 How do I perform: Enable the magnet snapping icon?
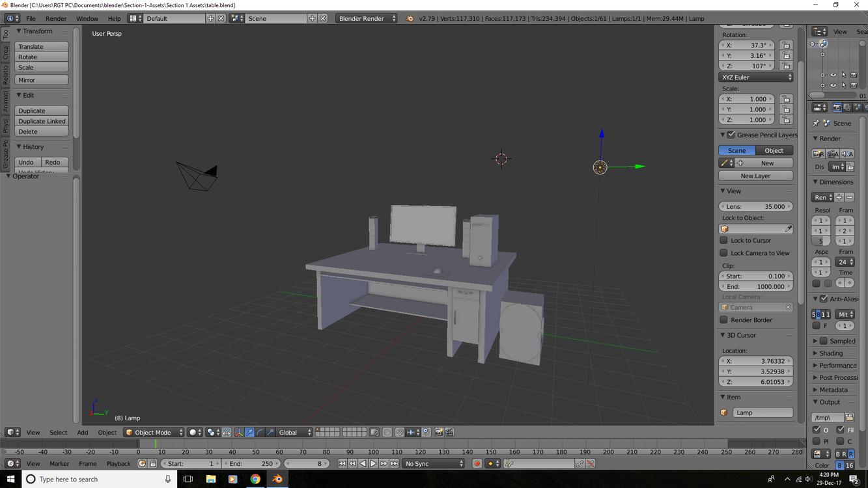tap(399, 432)
